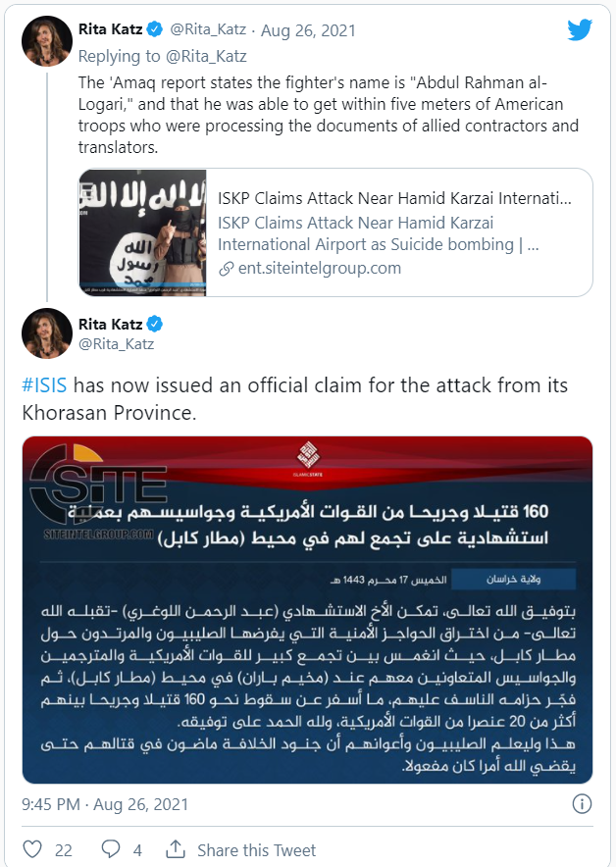This screenshot has width=616, height=867.
Task: Open replies via speech bubble icon
Action: [110, 849]
